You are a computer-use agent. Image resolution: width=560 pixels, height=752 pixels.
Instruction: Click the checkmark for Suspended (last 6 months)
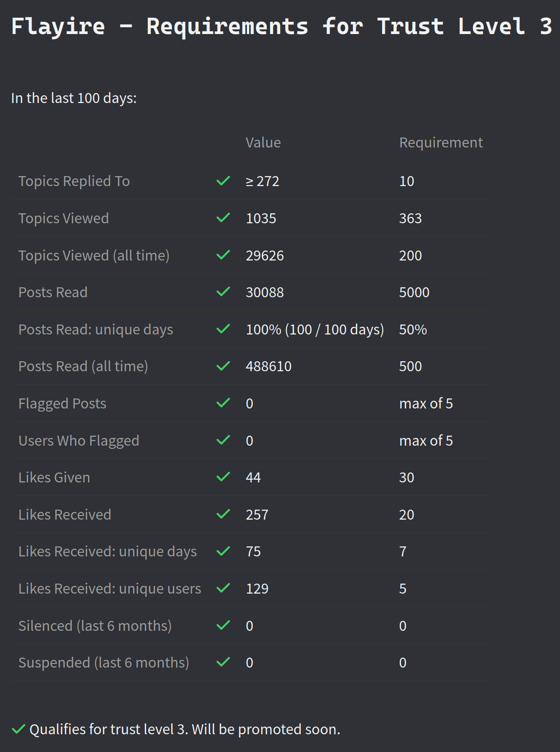[223, 662]
